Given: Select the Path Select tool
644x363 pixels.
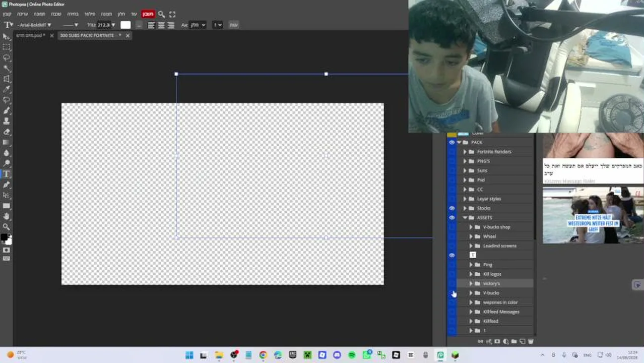Looking at the screenshot, I should 7,195.
